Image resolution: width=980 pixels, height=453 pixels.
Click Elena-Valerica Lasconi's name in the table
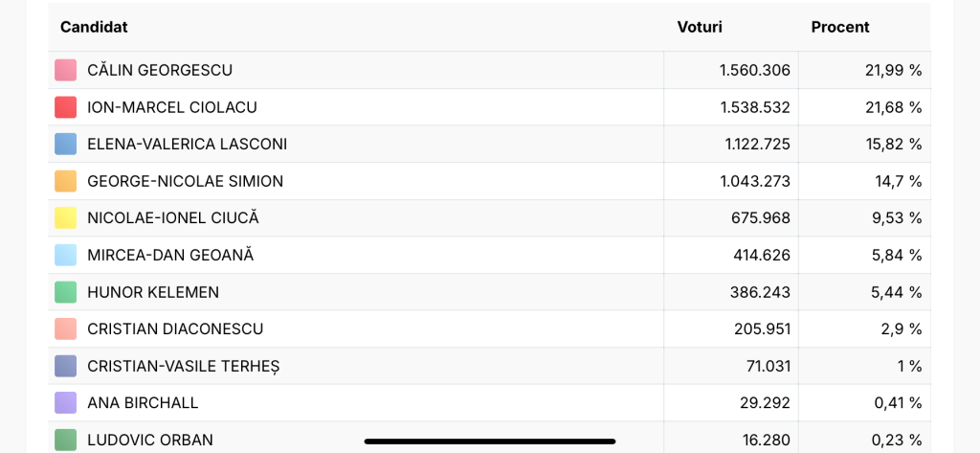(187, 144)
